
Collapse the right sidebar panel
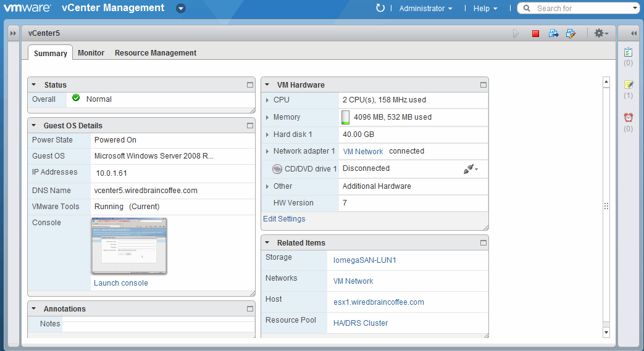634,33
